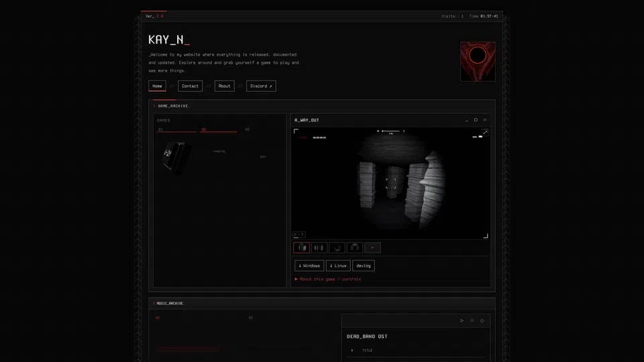Click the 1 / 5 screenshot counter
644x362 pixels.
point(299,235)
